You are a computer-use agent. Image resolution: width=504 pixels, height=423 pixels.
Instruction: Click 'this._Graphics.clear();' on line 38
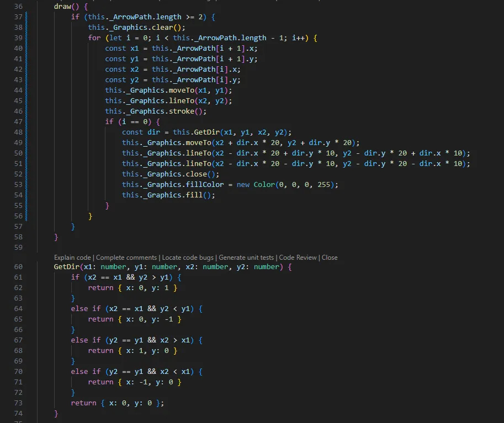[136, 28]
